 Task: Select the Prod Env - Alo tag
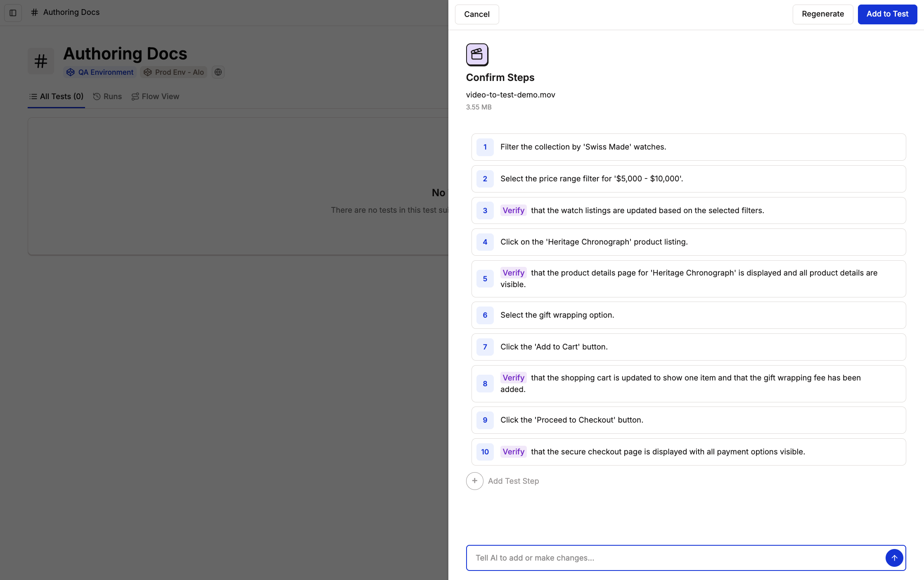click(174, 72)
